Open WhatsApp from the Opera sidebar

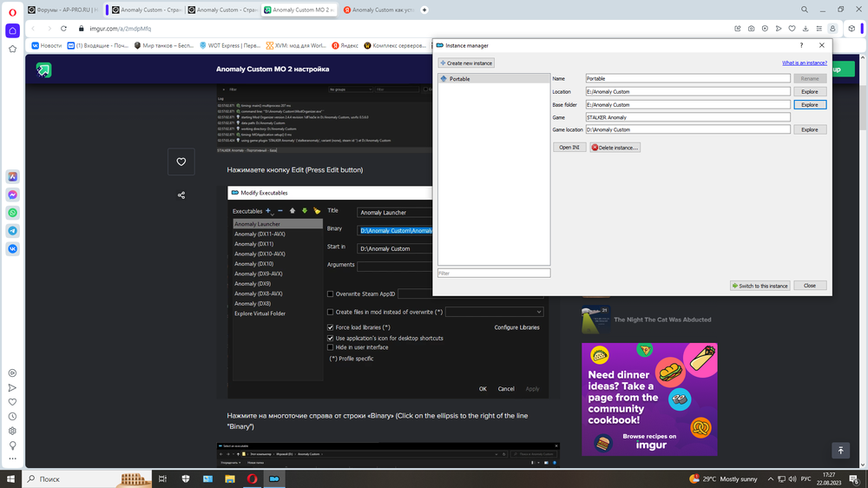click(x=13, y=213)
